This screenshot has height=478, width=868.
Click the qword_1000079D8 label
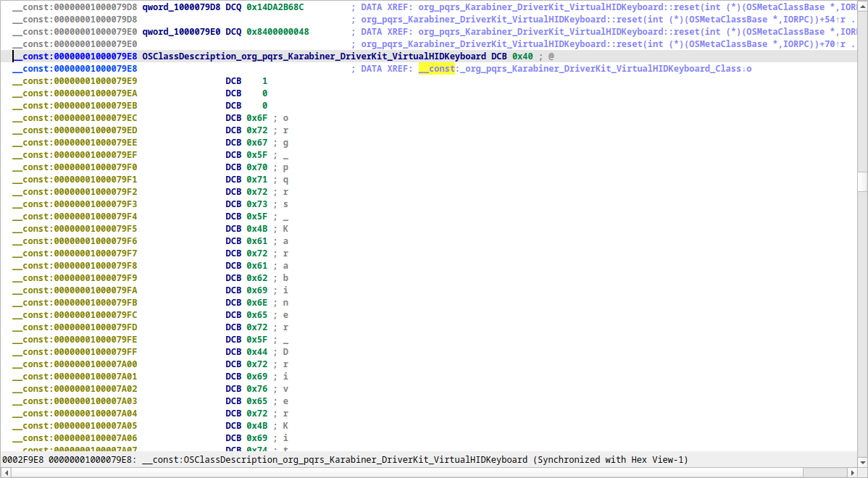181,7
